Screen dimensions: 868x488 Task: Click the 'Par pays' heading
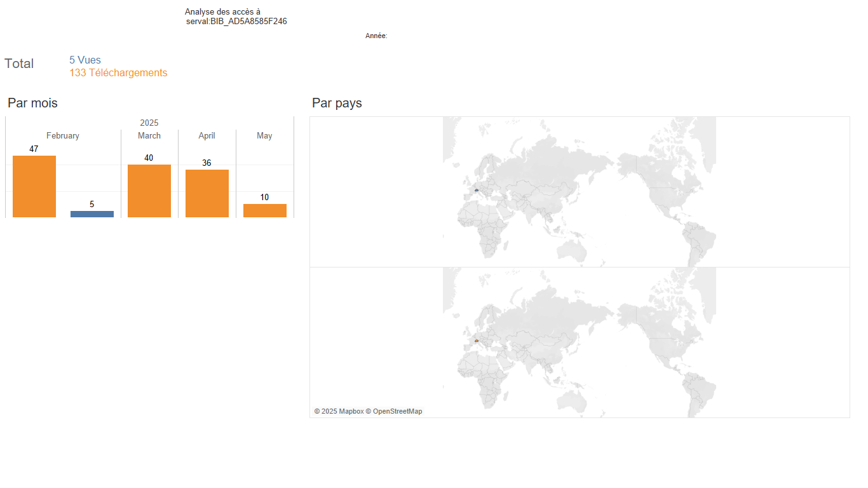pyautogui.click(x=337, y=103)
